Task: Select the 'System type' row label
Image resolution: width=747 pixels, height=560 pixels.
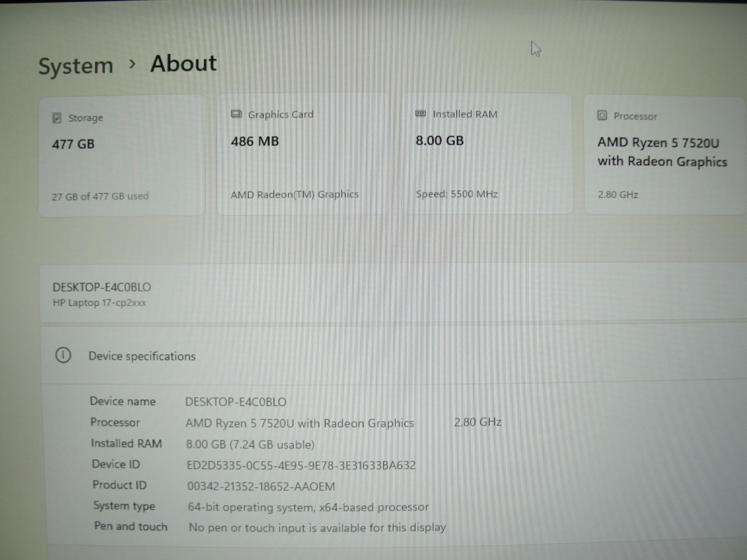Action: click(x=124, y=506)
